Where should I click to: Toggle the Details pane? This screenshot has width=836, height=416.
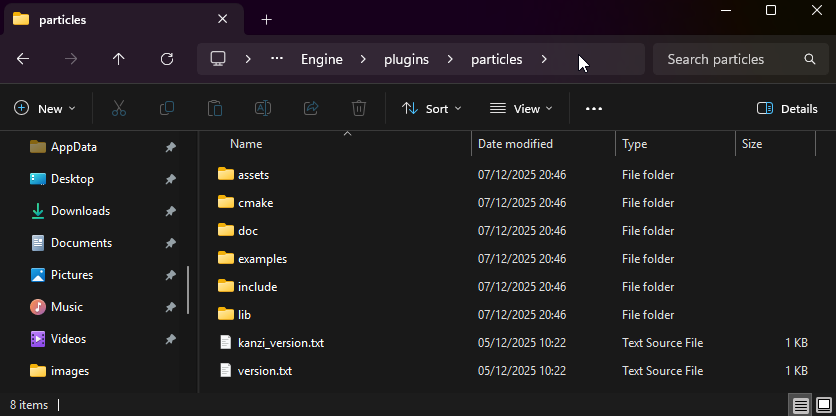point(787,109)
